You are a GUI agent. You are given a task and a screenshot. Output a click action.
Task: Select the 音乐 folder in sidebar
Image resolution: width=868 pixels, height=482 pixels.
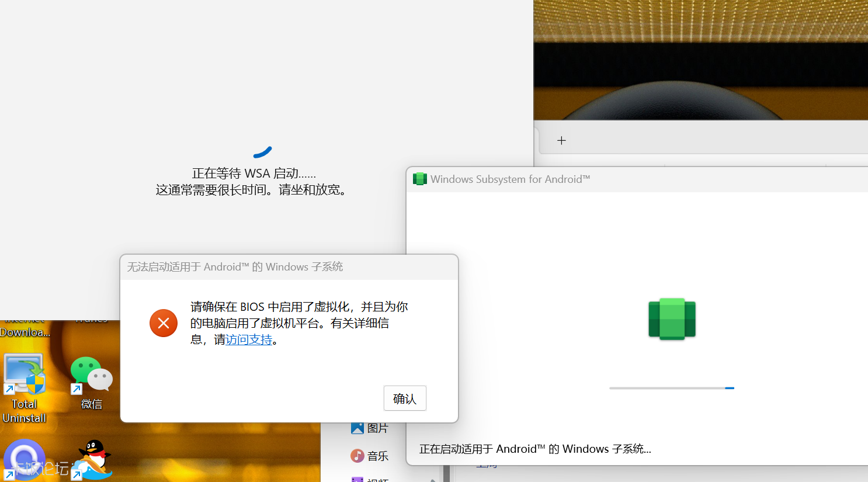370,456
